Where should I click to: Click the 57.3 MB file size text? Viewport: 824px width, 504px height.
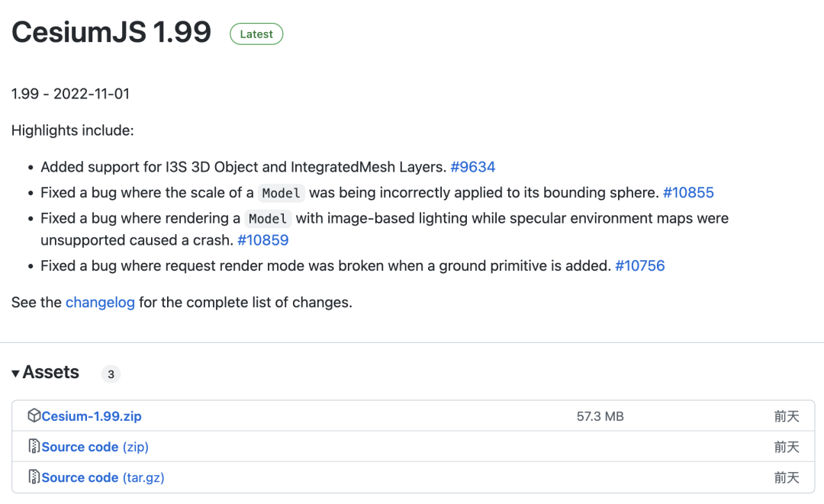click(600, 416)
